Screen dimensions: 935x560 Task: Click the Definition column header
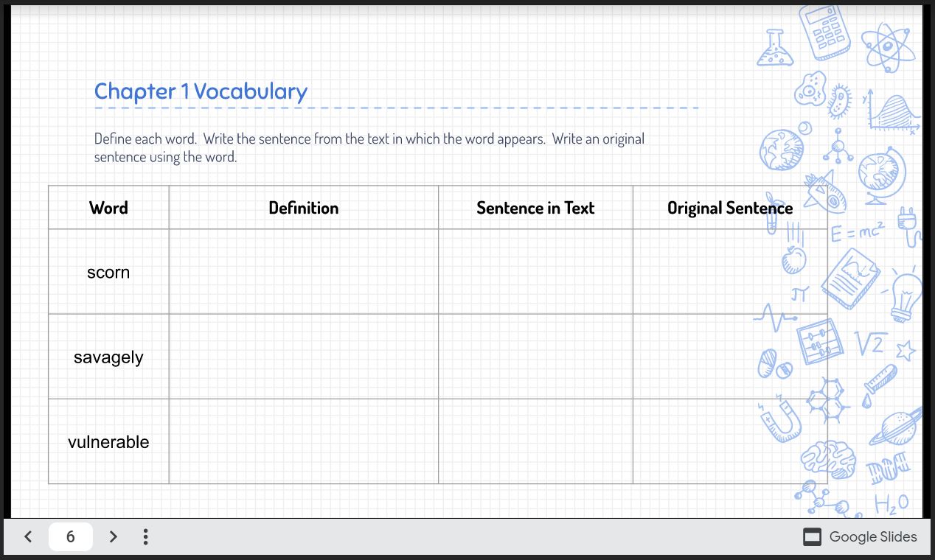[303, 208]
